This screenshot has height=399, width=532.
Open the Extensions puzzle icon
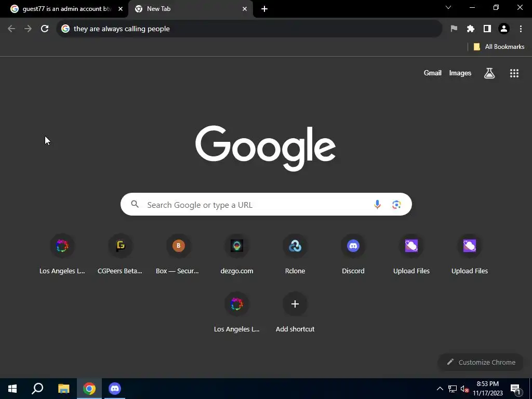click(470, 29)
